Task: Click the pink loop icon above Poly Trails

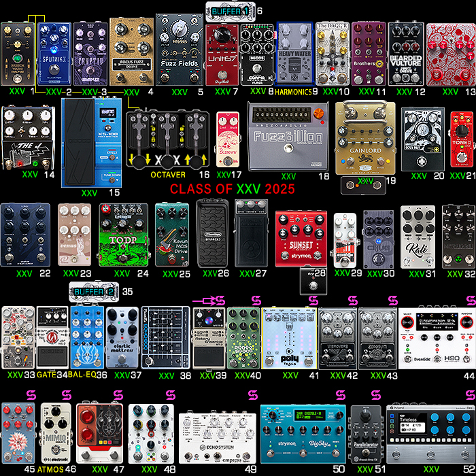Action: coord(313,301)
